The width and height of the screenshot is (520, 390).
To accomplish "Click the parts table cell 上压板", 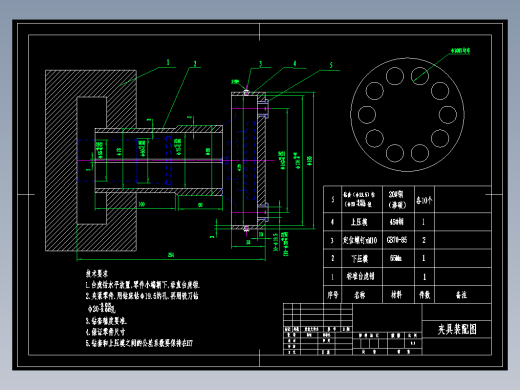I will (359, 222).
